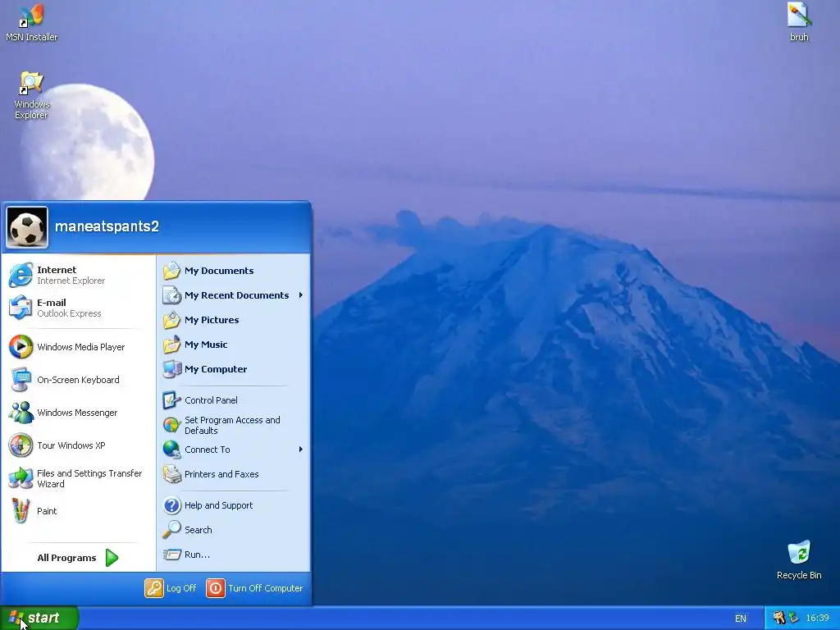Image resolution: width=840 pixels, height=630 pixels.
Task: Click the Run... icon
Action: (x=171, y=555)
